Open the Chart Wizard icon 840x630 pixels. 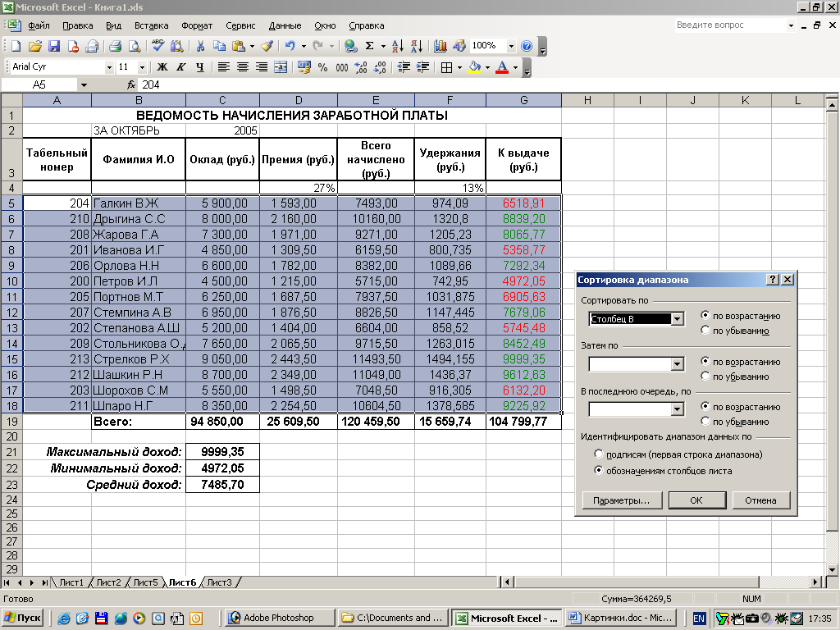coord(441,46)
